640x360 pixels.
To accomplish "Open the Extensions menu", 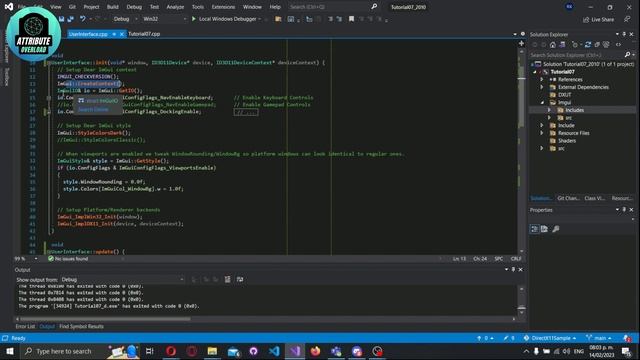I will [x=223, y=7].
